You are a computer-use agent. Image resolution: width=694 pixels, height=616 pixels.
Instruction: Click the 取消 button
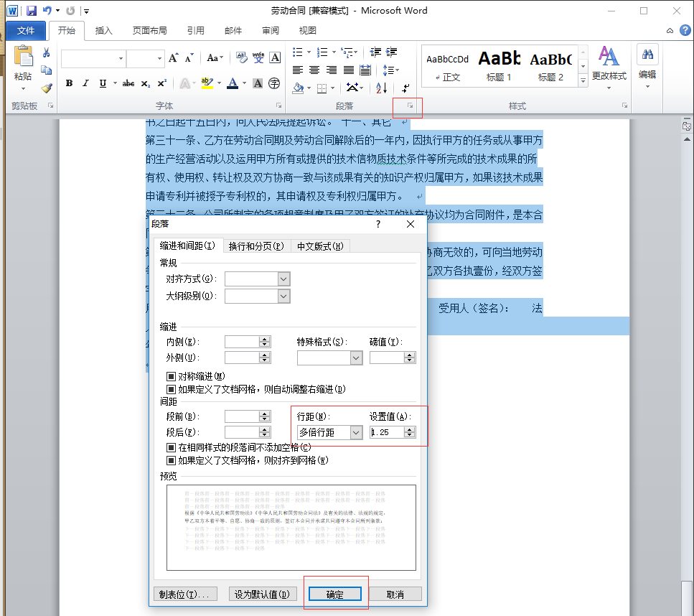(395, 594)
